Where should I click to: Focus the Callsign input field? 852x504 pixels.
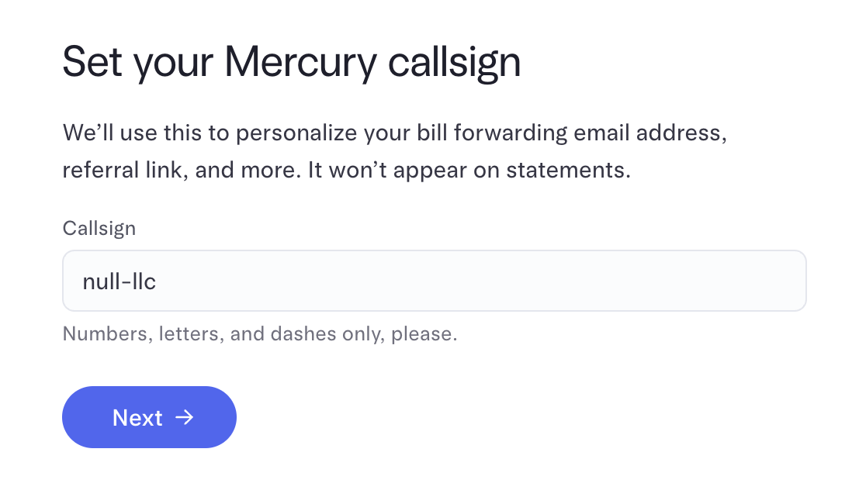(x=435, y=281)
